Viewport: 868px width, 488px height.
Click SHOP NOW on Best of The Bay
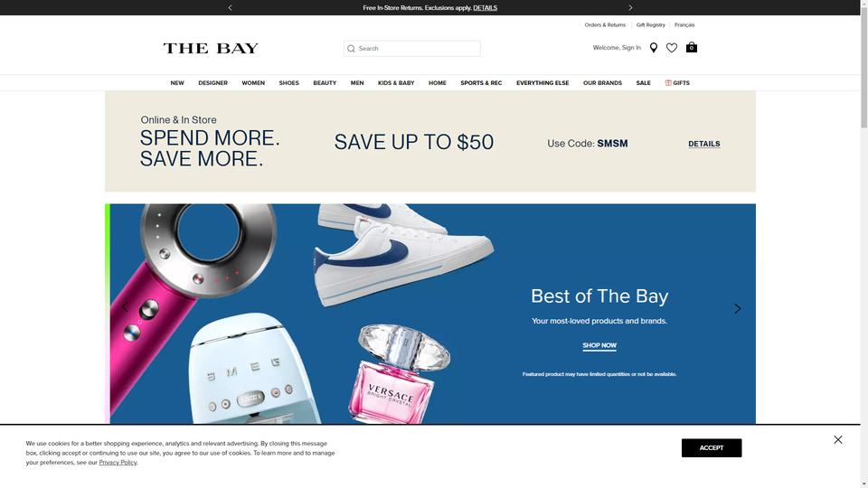[599, 346]
